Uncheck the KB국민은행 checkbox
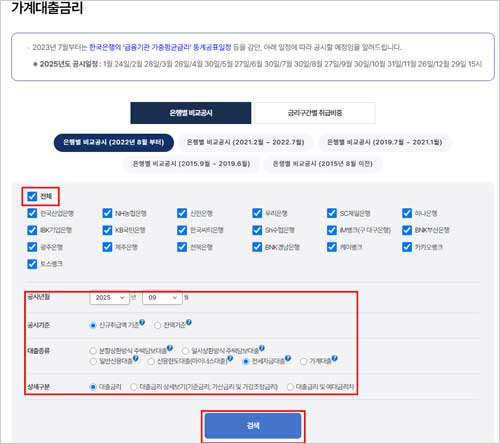 (107, 230)
